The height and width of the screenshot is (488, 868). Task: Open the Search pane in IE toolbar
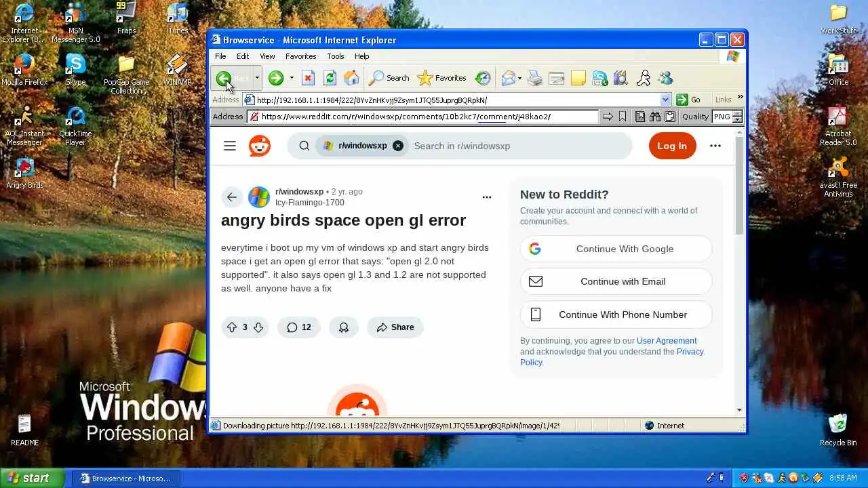389,78
